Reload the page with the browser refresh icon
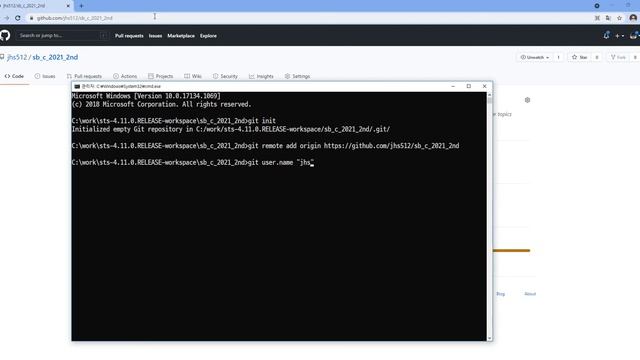Screen dimensions: 640x360 [x=18, y=18]
